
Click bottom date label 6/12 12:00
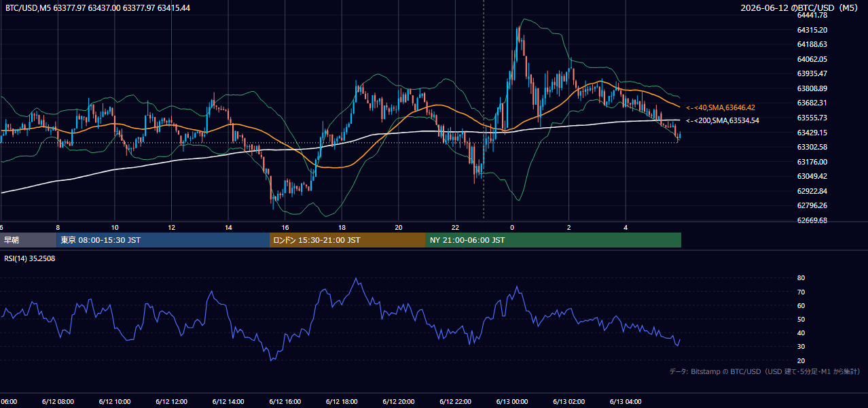pos(171,401)
